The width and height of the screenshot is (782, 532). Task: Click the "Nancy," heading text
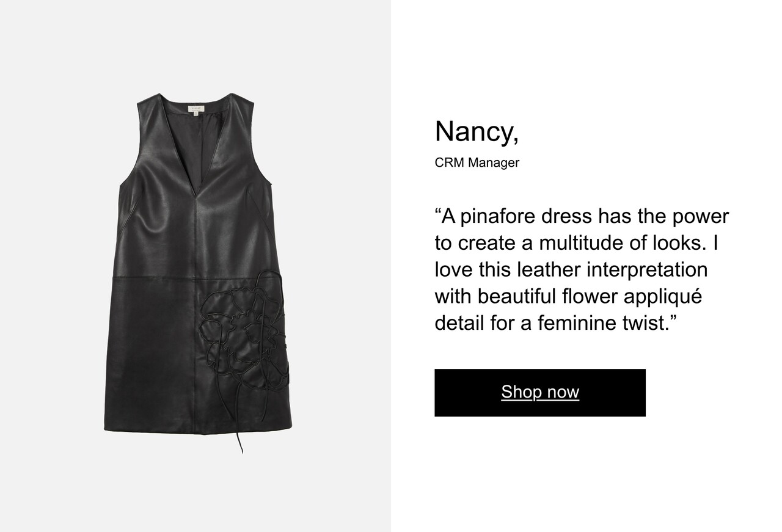coord(477,131)
